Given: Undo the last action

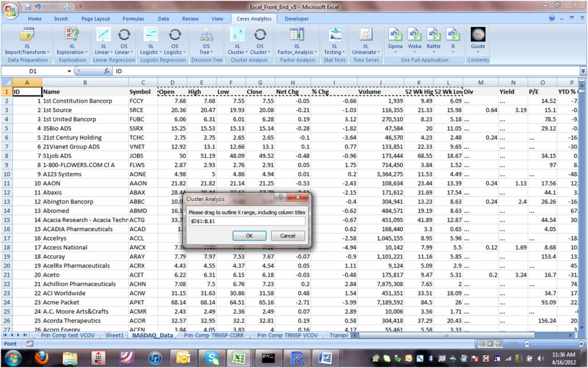Looking at the screenshot, I should tap(37, 6).
